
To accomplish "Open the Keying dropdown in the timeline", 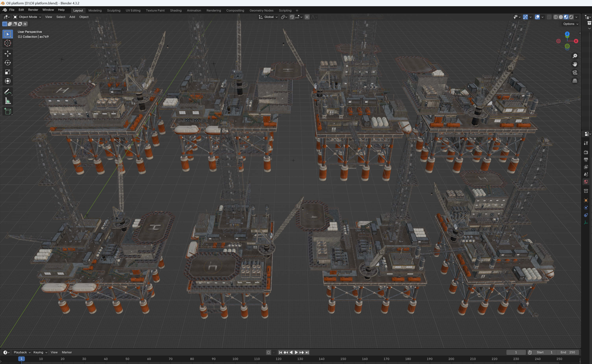I will pos(40,352).
